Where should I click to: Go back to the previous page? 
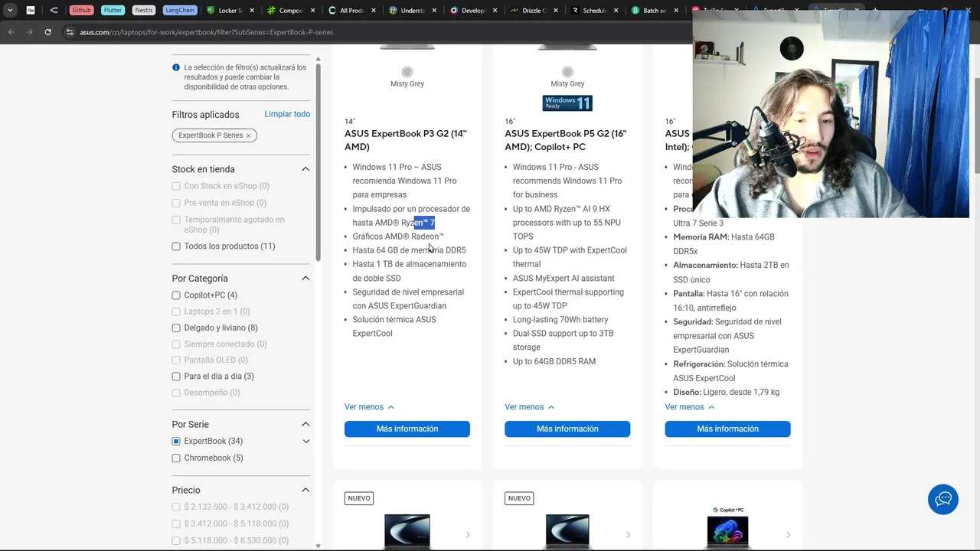[11, 32]
